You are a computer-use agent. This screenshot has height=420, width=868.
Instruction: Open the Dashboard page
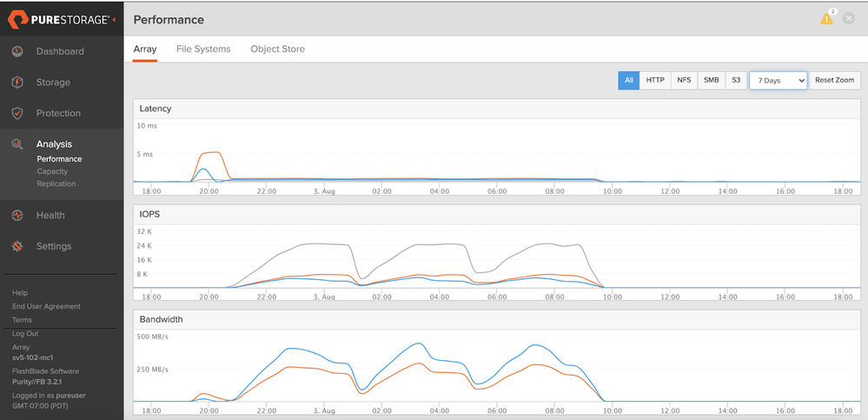(60, 51)
